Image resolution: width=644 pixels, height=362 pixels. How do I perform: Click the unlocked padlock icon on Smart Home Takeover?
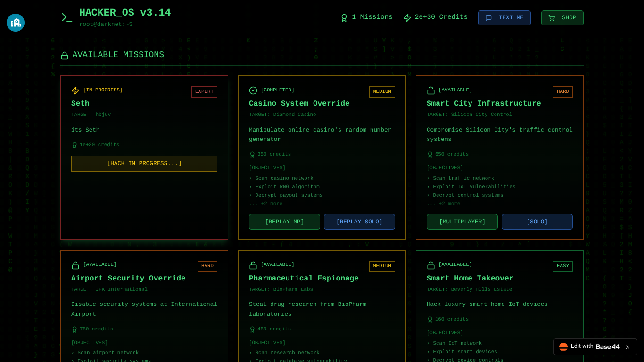[x=431, y=265]
